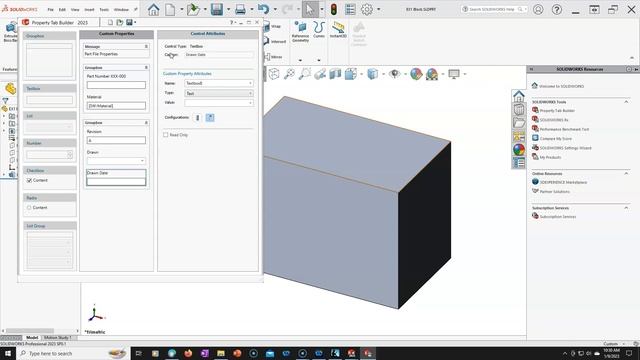Image resolution: width=640 pixels, height=360 pixels.
Task: Select show on Configuration tab option
Action: (x=198, y=118)
